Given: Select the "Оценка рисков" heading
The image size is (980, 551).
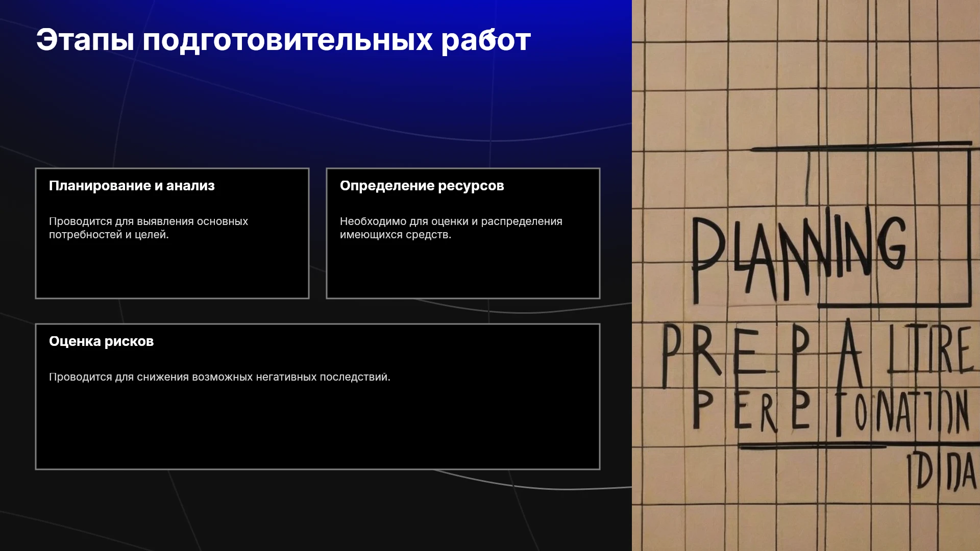Looking at the screenshot, I should [x=101, y=341].
